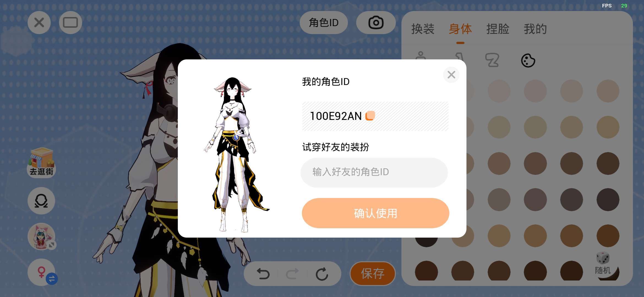Redo the undone change
This screenshot has height=297, width=644.
pyautogui.click(x=292, y=274)
